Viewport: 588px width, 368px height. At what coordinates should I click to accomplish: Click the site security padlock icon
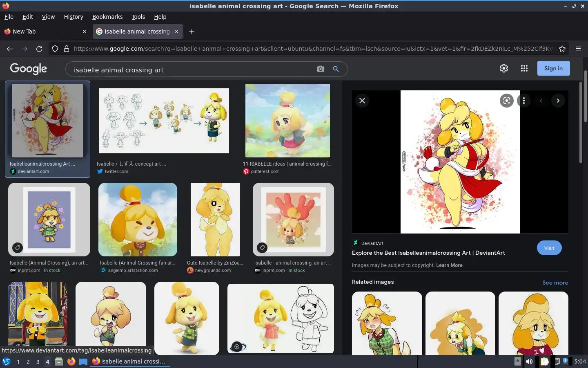[67, 49]
